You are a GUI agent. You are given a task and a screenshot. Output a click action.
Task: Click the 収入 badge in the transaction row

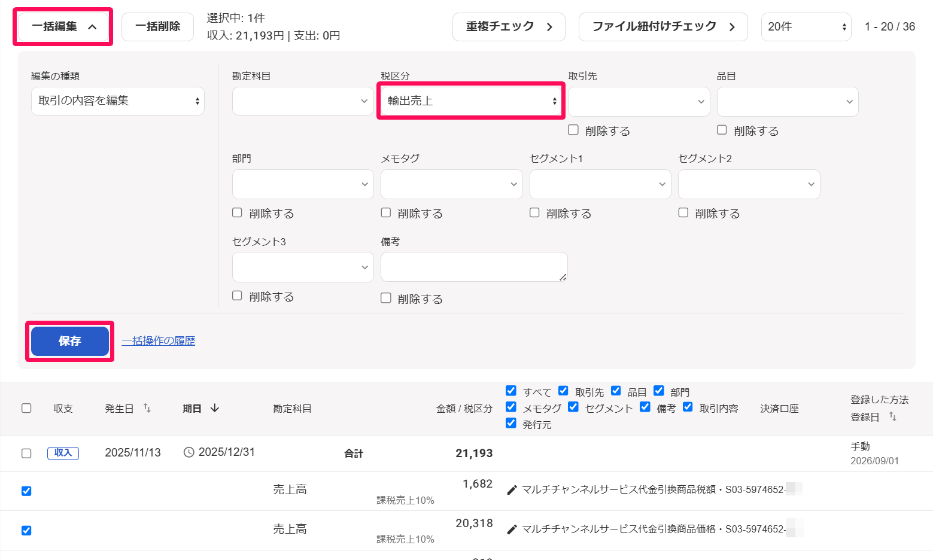[63, 453]
